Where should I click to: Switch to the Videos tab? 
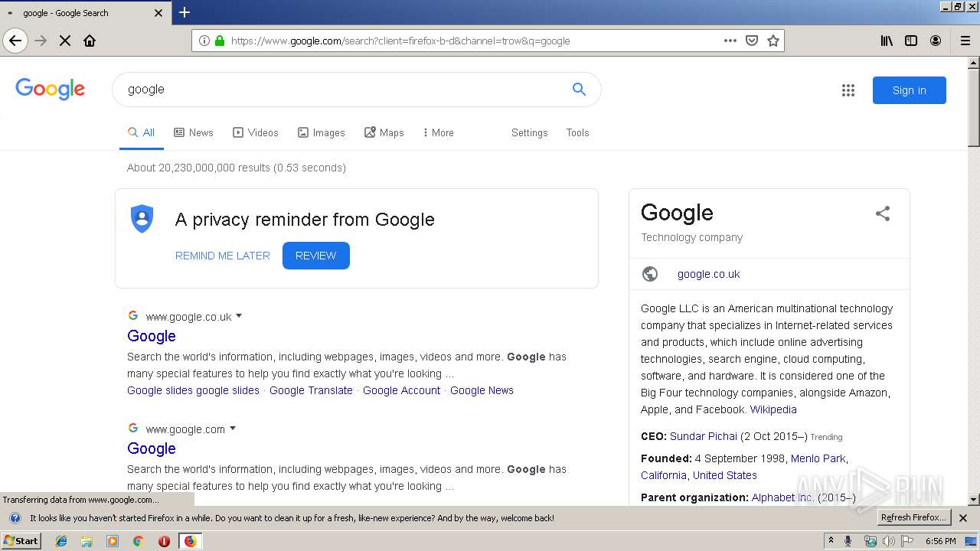point(256,132)
